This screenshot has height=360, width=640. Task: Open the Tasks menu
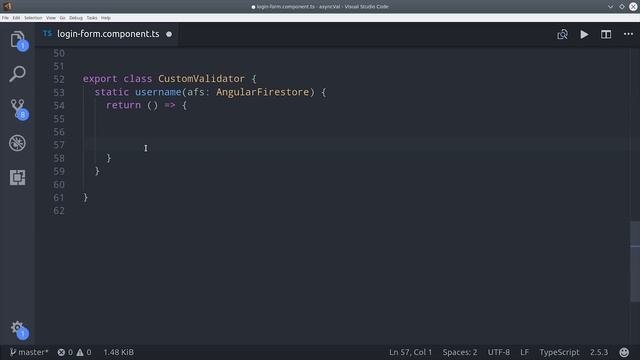point(92,18)
